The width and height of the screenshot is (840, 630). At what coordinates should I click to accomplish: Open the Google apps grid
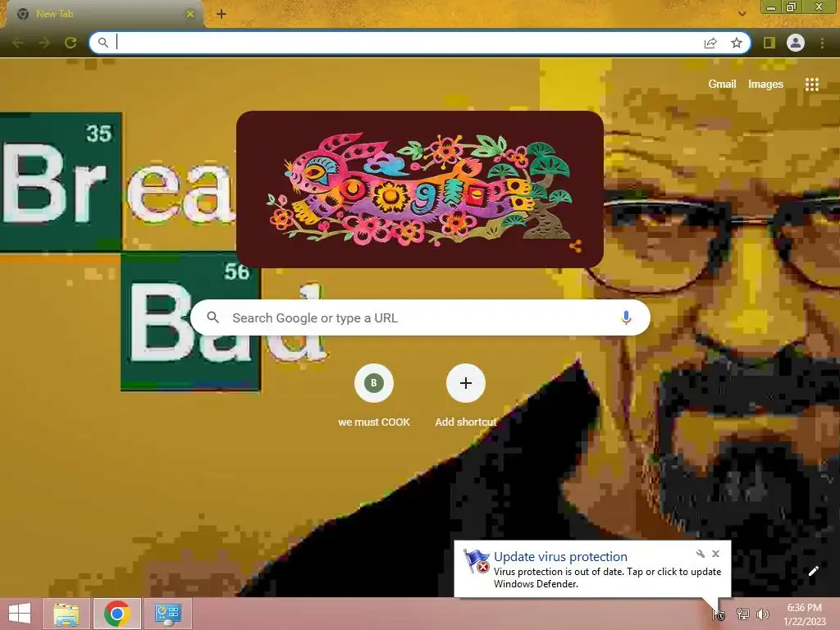coord(811,84)
